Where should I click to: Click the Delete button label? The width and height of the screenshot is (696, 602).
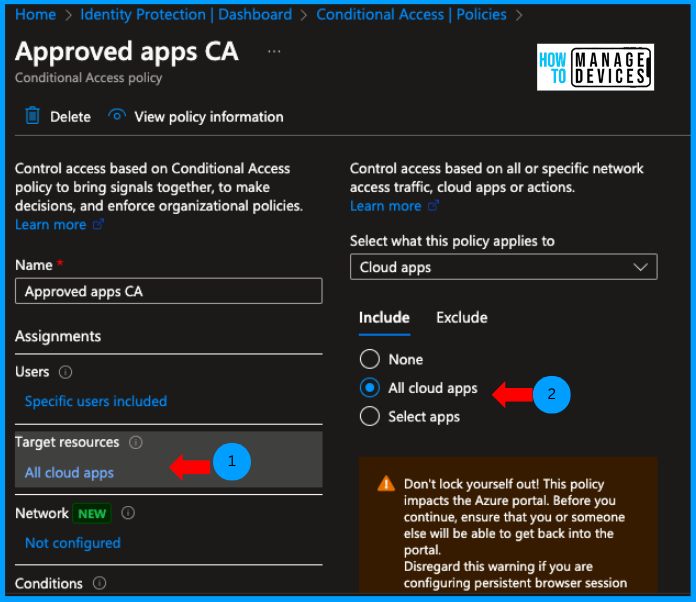pyautogui.click(x=70, y=117)
